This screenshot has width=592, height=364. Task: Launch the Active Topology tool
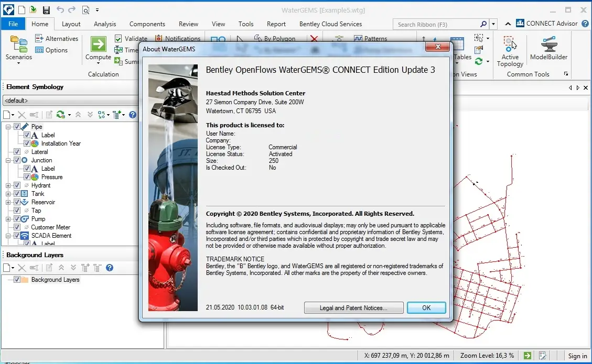(510, 52)
